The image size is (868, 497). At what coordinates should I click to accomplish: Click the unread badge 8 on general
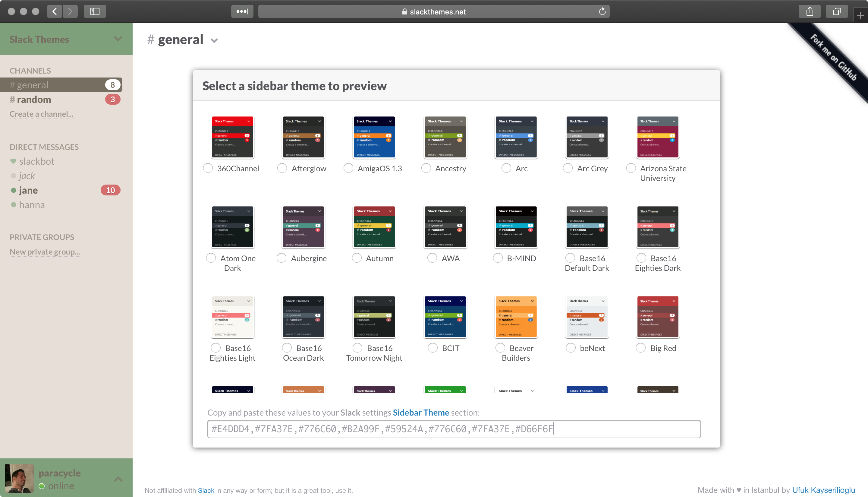click(x=112, y=85)
